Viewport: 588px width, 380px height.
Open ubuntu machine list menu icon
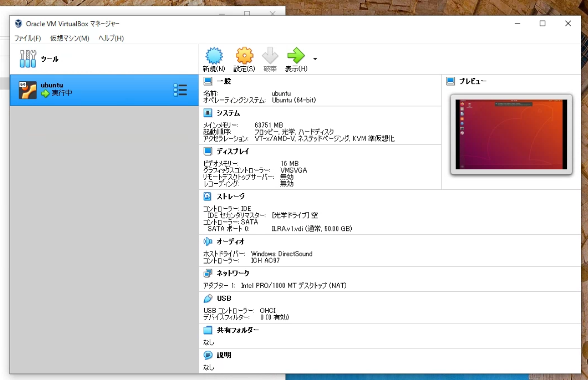[x=181, y=90]
